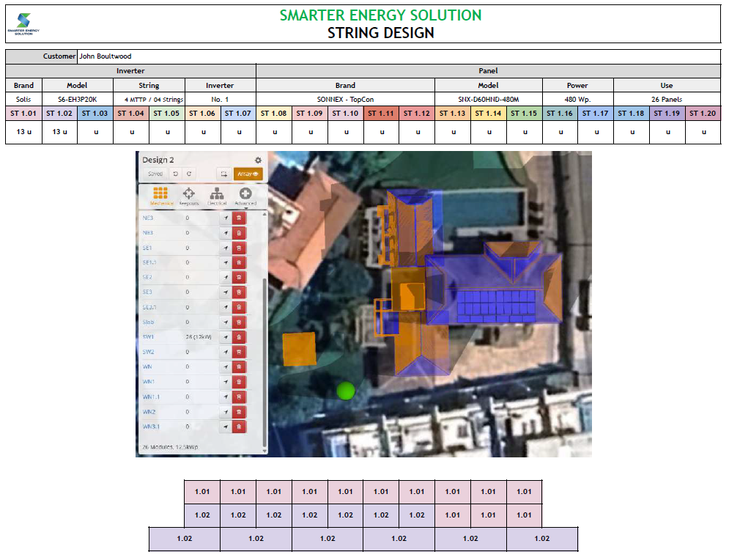Click the ST 1.20 color cell
This screenshot has height=560, width=729.
pos(703,114)
